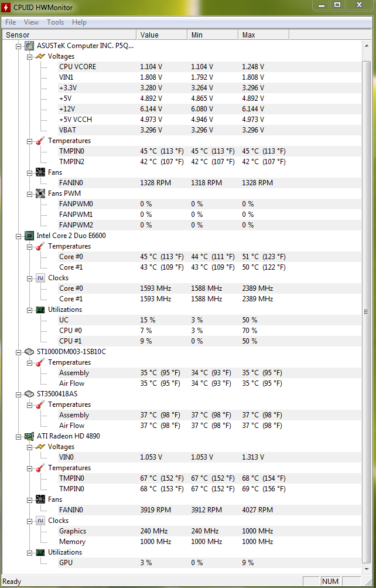
Task: Click the Max column header
Action: (x=264, y=35)
